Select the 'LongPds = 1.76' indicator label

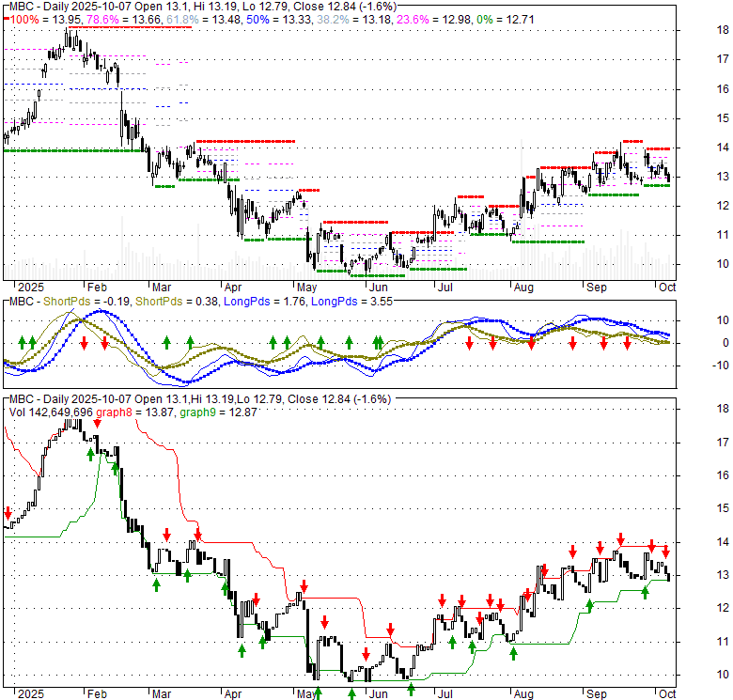(265, 302)
